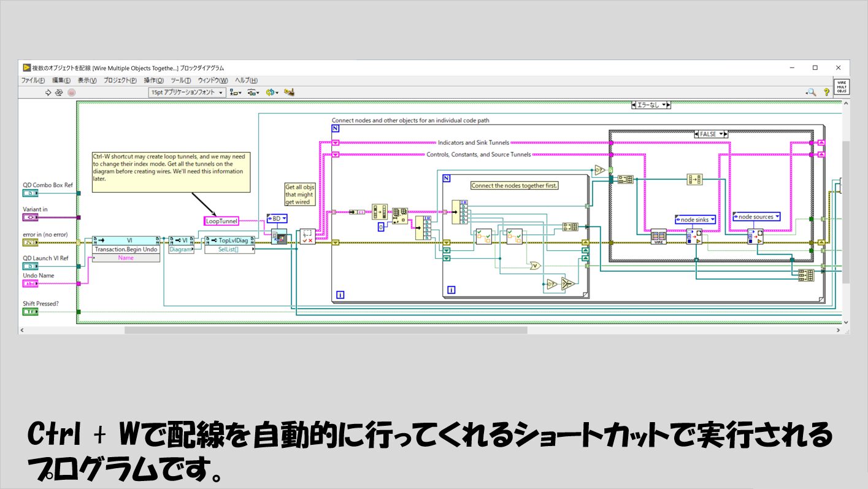Open the Distribute Objects dropdown
The width and height of the screenshot is (868, 489).
point(253,93)
